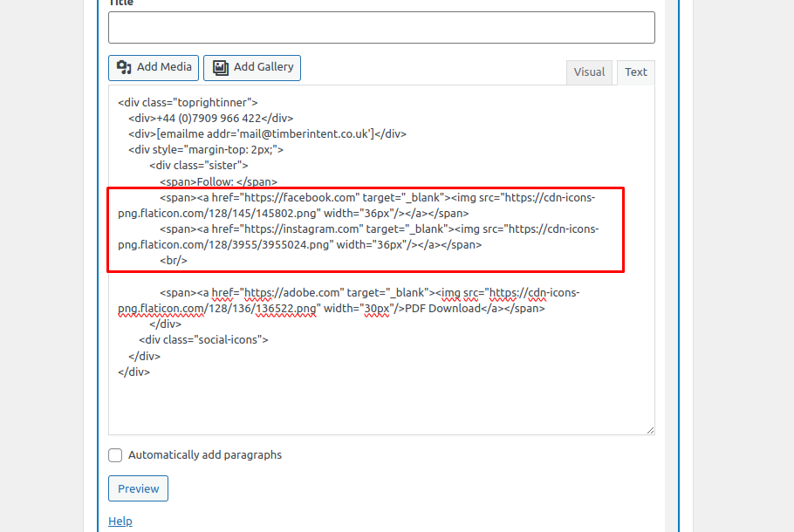The height and width of the screenshot is (532, 794).
Task: Click the phone number line +44 (0)7909 966 422
Action: coord(210,119)
